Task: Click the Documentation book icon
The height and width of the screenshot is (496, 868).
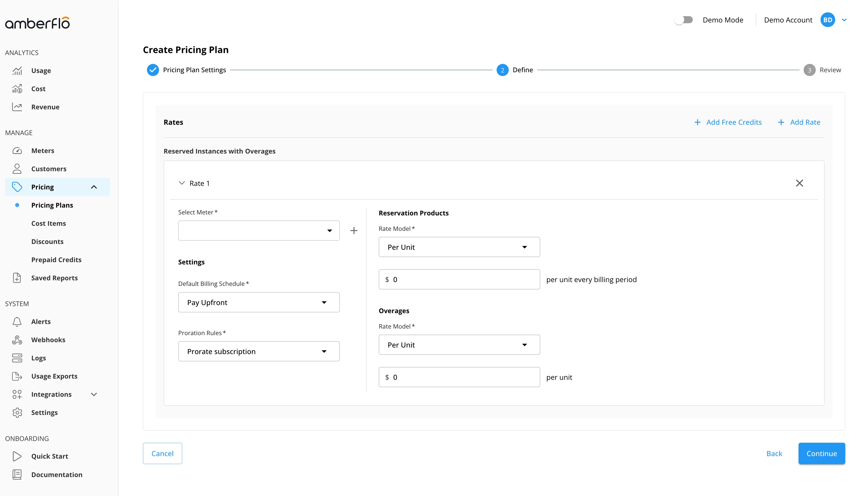Action: point(17,474)
